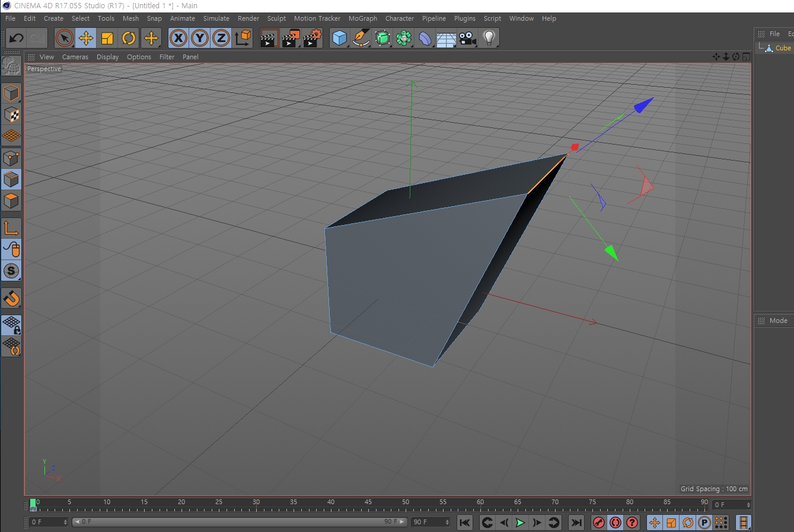
Task: Enable the Axis mode icon
Action: coord(11,228)
